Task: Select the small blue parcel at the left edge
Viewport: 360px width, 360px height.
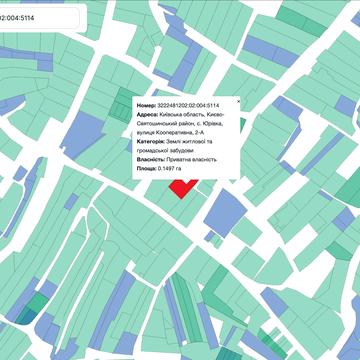Action: pos(21,173)
